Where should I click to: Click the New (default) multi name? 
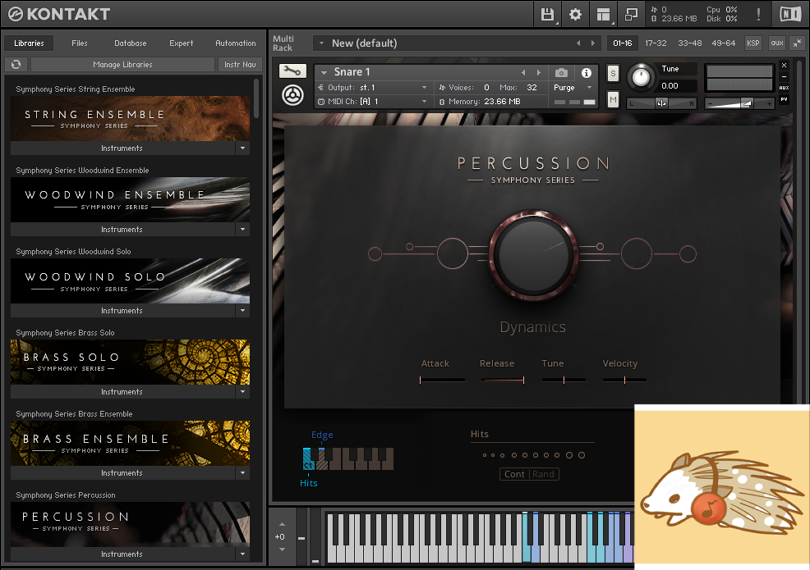pos(364,43)
